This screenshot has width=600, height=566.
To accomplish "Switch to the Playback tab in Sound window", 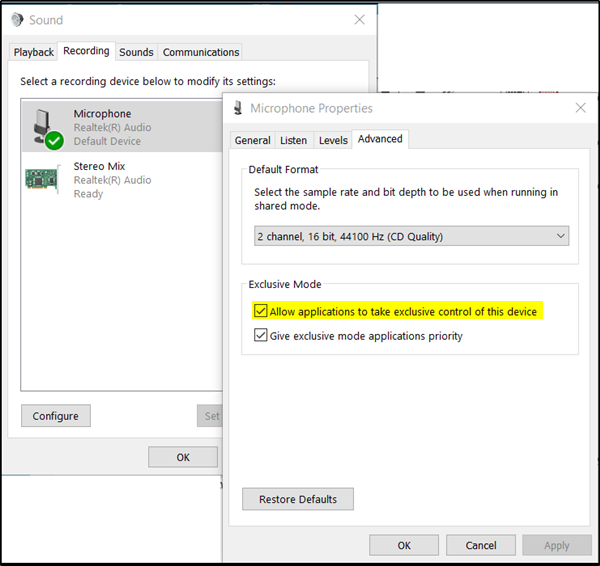I will [34, 52].
